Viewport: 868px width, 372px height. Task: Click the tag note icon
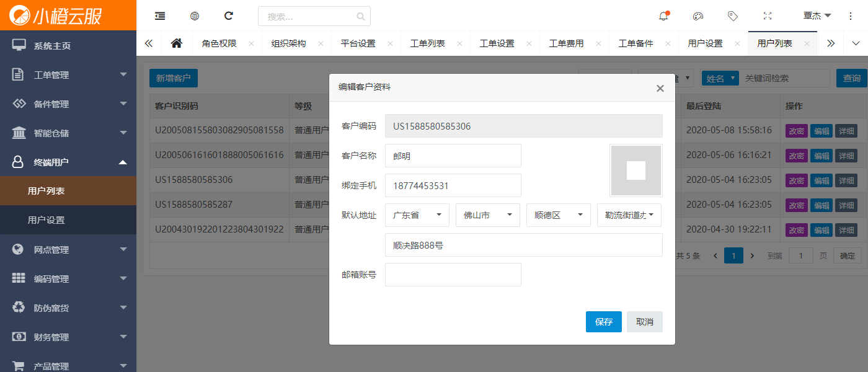point(733,16)
